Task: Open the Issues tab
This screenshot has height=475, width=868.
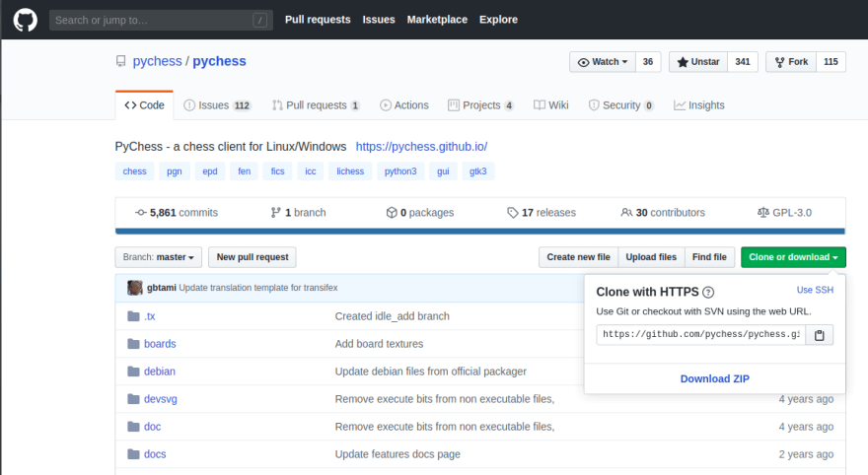Action: coord(217,105)
